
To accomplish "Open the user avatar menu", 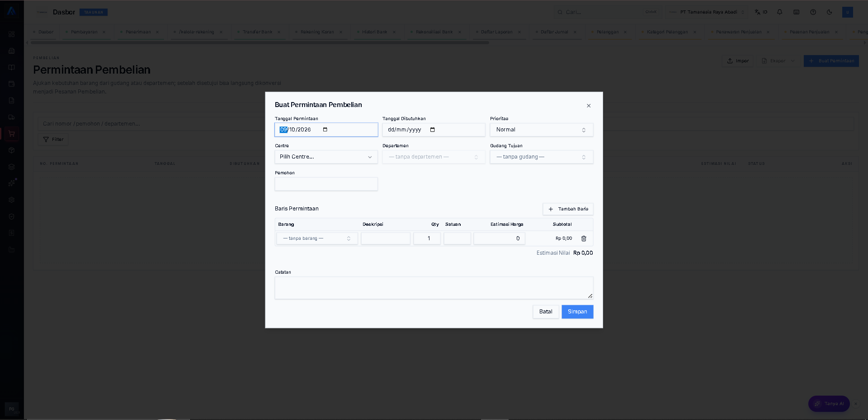I will pos(848,12).
